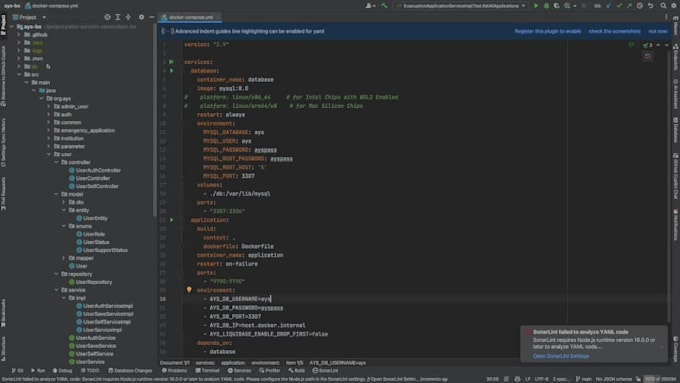Click the Git push arrow icon
Screen dimensions: 680x383
(629, 6)
